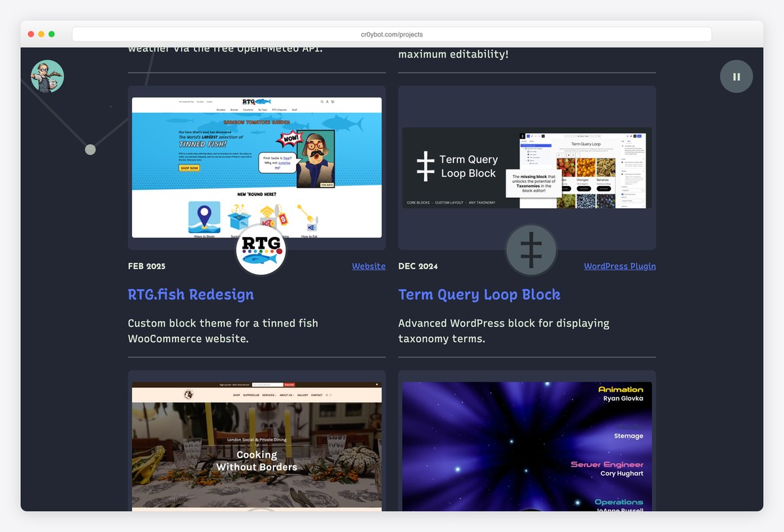Click the RTG fish round logo badge
The image size is (784, 532).
click(x=261, y=250)
